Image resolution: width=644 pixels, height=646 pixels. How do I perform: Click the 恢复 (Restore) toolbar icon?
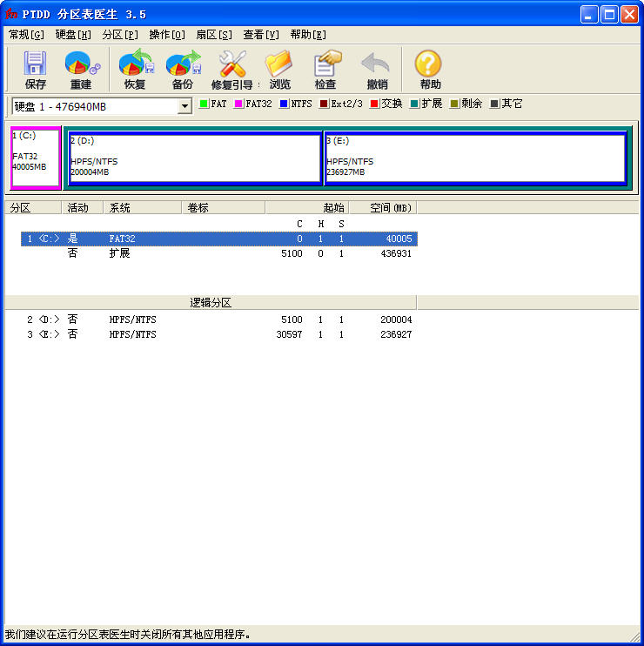135,64
